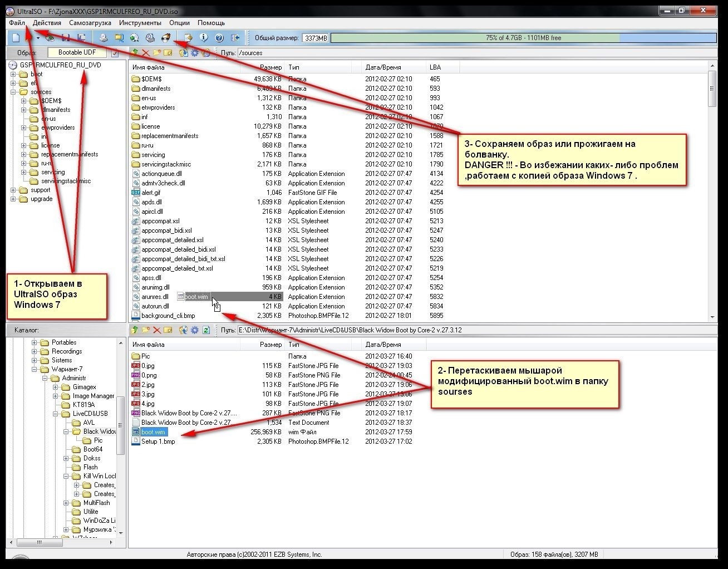This screenshot has width=728, height=569.
Task: Open the Помощь menu
Action: point(211,23)
